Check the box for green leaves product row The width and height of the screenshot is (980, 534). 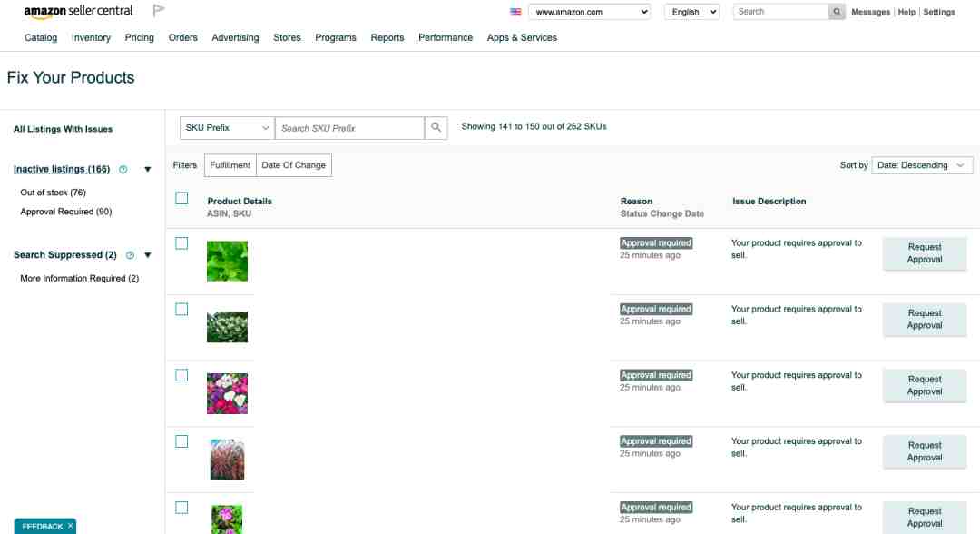coord(181,243)
